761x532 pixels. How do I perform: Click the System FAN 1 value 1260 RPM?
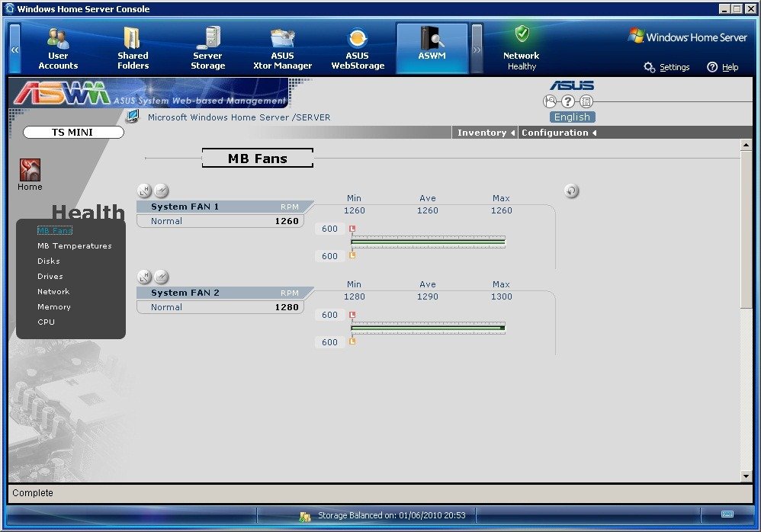(287, 221)
